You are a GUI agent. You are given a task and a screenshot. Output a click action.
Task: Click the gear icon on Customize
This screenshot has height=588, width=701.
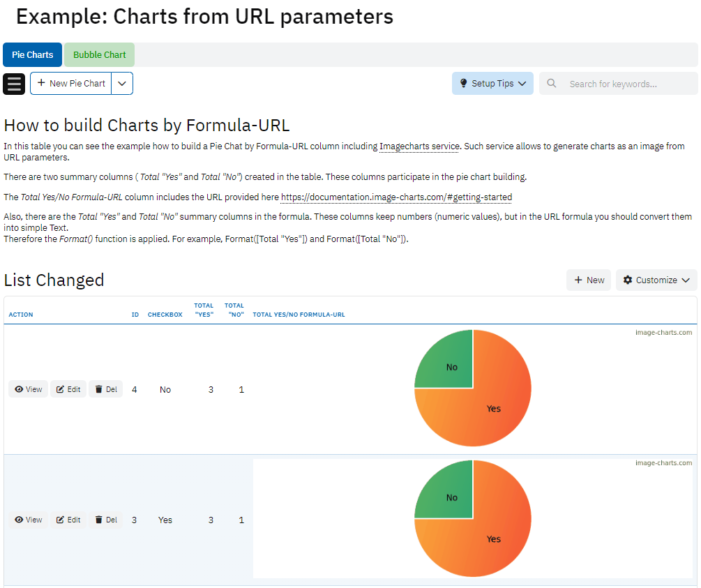tap(628, 280)
